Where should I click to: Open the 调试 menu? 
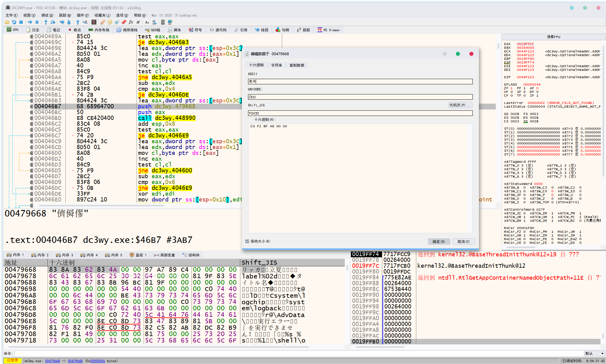coord(47,15)
